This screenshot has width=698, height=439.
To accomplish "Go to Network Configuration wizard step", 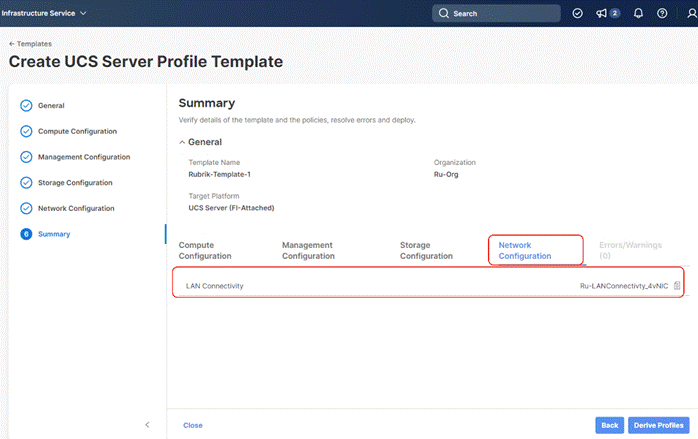I will click(76, 208).
